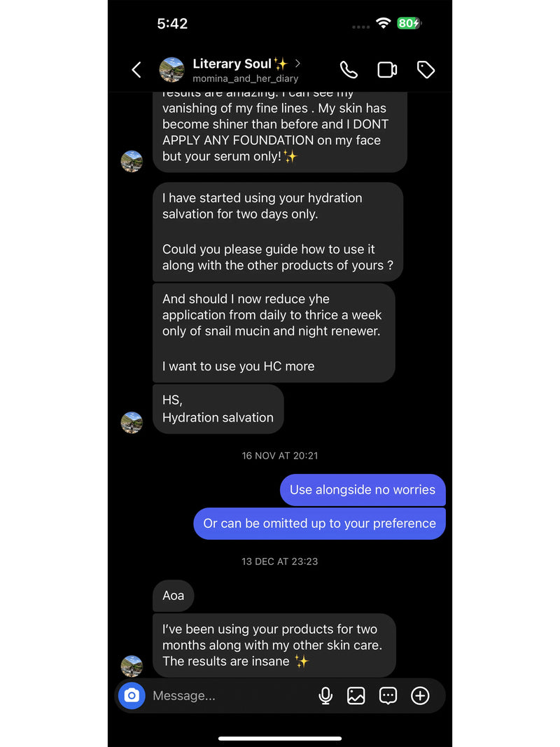Focus the Message text field
Viewport: 560px width, 747px height.
[x=224, y=695]
